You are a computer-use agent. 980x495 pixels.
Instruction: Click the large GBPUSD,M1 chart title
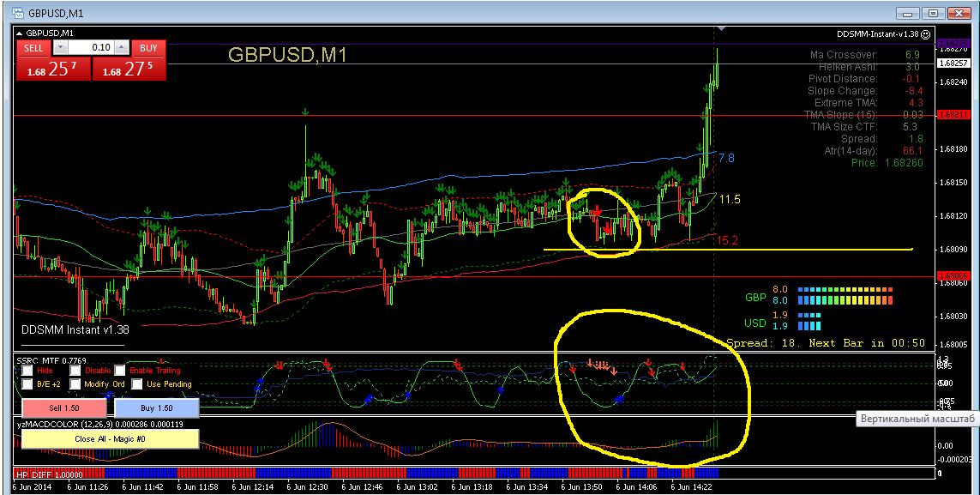click(x=287, y=54)
